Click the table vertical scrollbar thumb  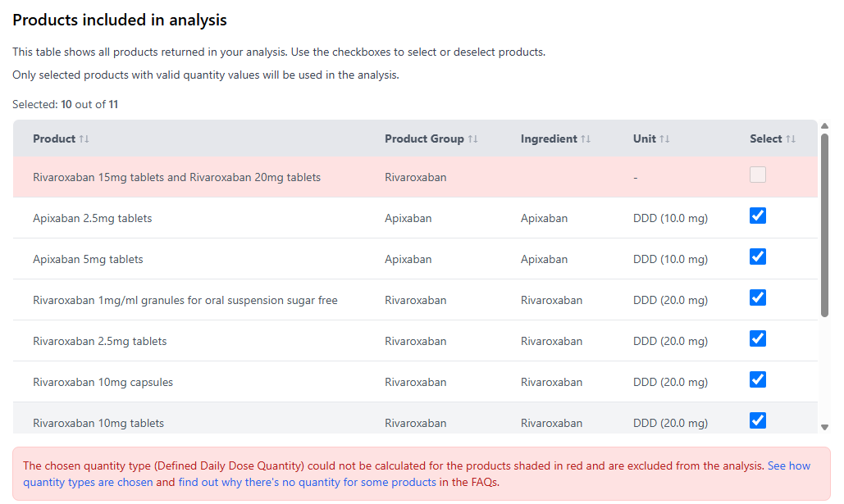coord(824,225)
